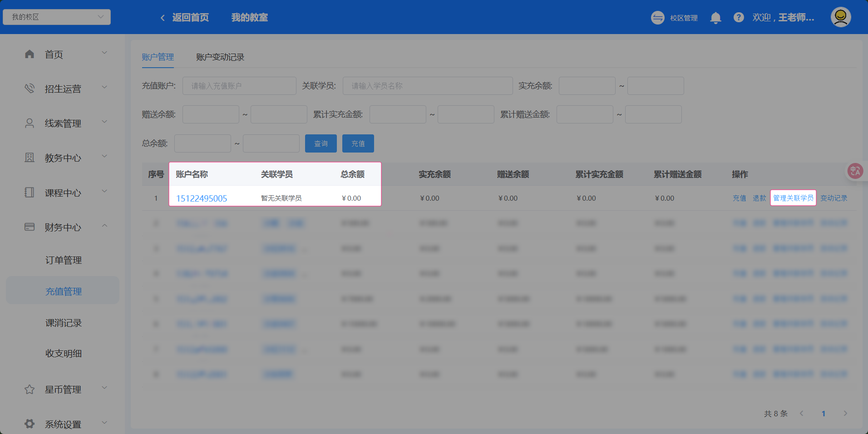Go to next page arrow
Image resolution: width=868 pixels, height=434 pixels.
pos(845,414)
